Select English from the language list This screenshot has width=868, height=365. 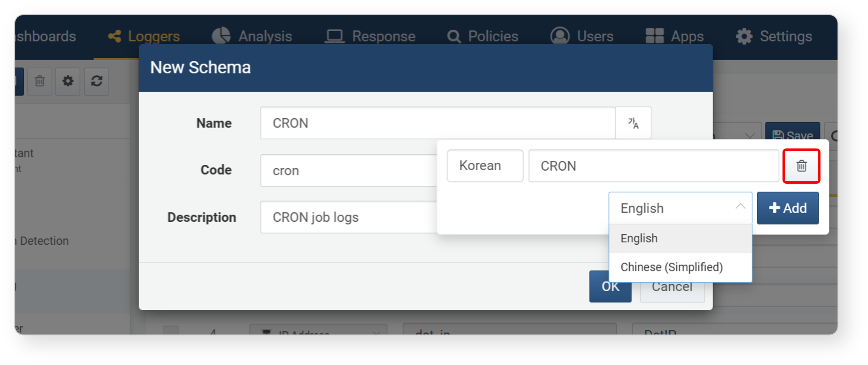pyautogui.click(x=680, y=239)
